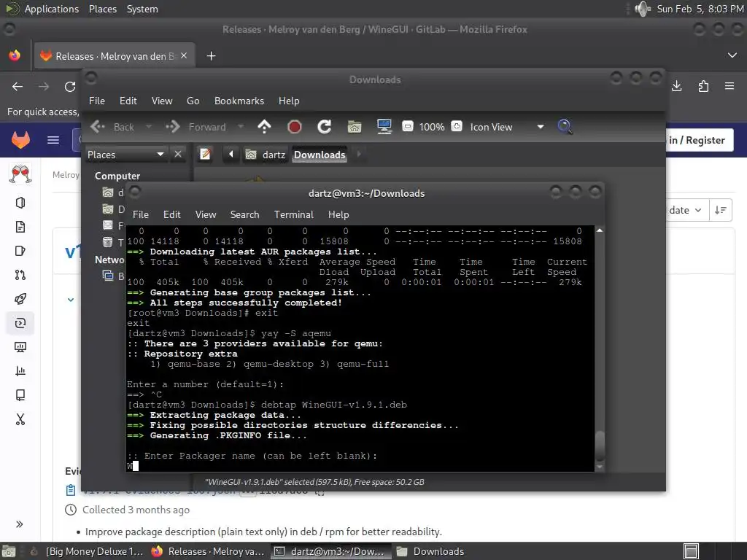This screenshot has height=560, width=747.
Task: Open Wiki book icon in GitLab sidebar
Action: coord(20,394)
